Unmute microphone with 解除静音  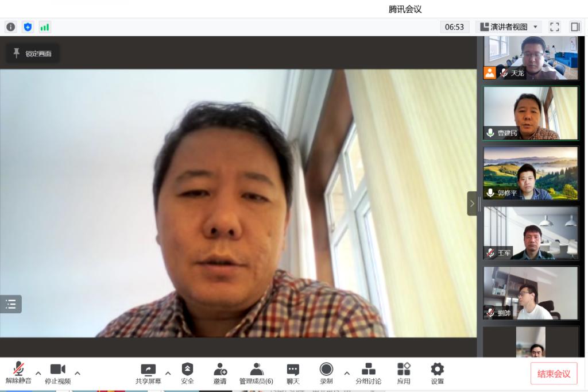coord(18,374)
